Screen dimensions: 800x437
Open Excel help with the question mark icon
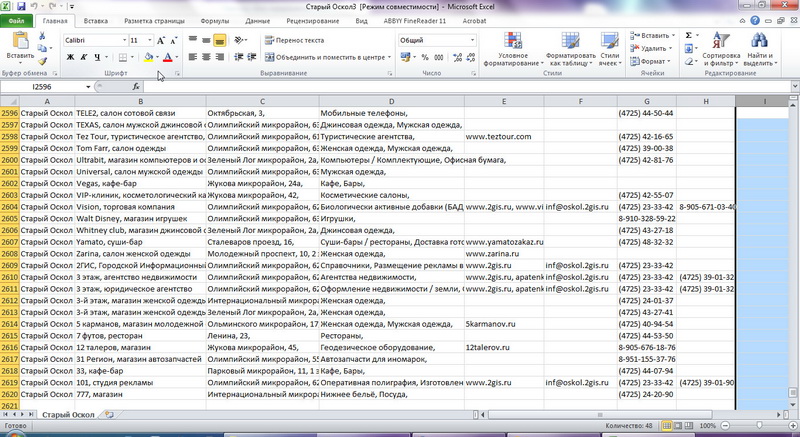755,20
